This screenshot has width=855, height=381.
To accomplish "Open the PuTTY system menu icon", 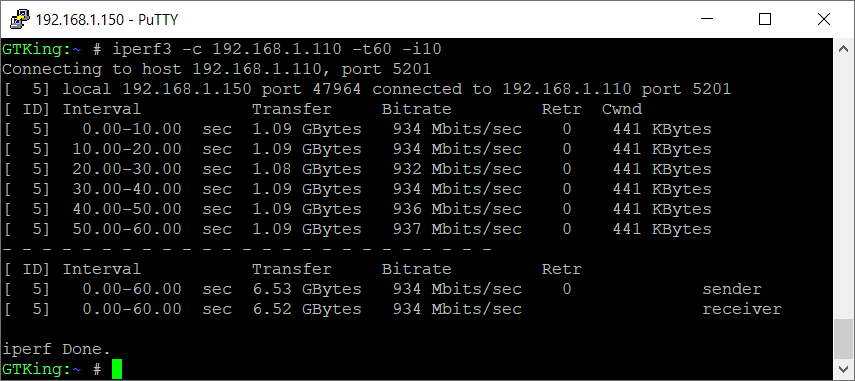I will [19, 19].
